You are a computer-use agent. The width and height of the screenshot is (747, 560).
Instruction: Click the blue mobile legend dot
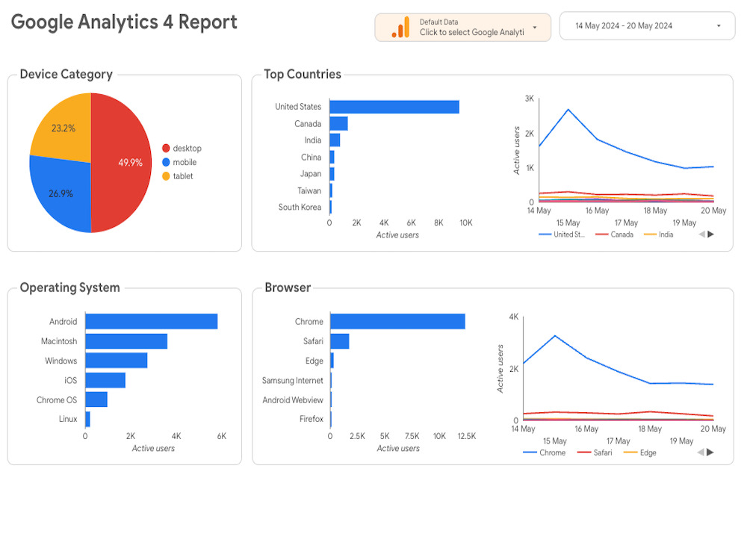[x=166, y=162]
